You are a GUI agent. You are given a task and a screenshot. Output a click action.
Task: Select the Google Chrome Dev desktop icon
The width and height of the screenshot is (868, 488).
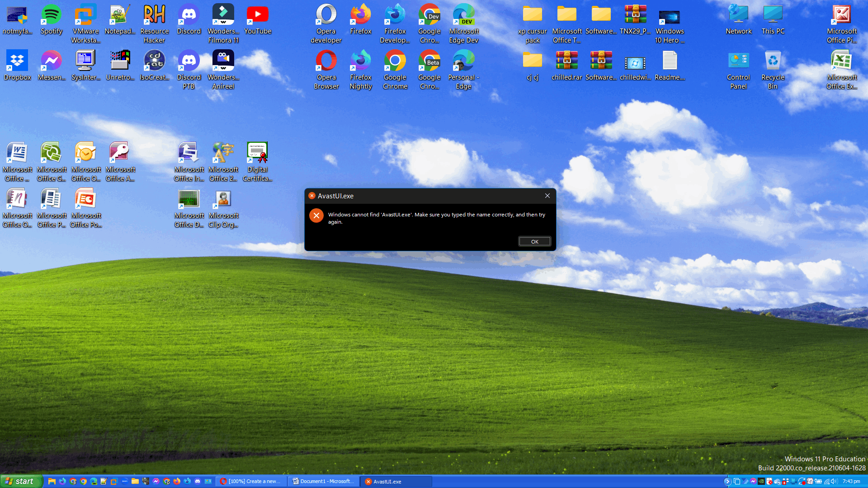(x=429, y=24)
